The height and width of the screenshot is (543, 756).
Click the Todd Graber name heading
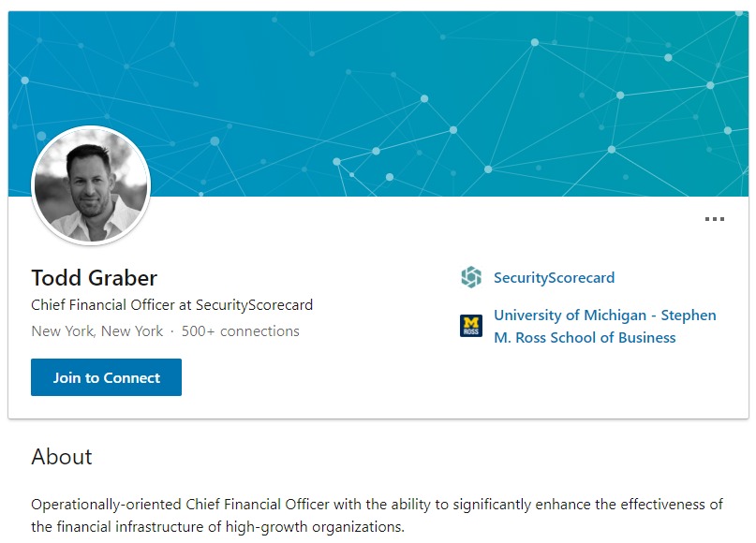[94, 277]
